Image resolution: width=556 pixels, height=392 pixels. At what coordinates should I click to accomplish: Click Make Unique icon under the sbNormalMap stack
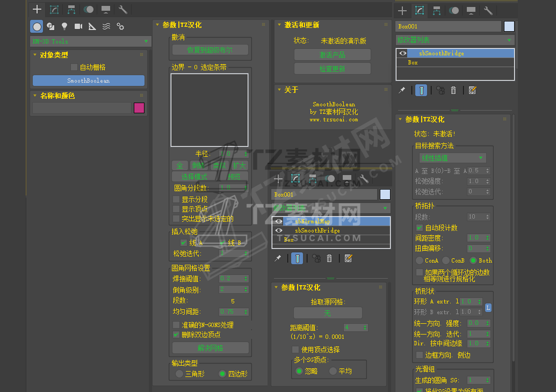click(316, 258)
